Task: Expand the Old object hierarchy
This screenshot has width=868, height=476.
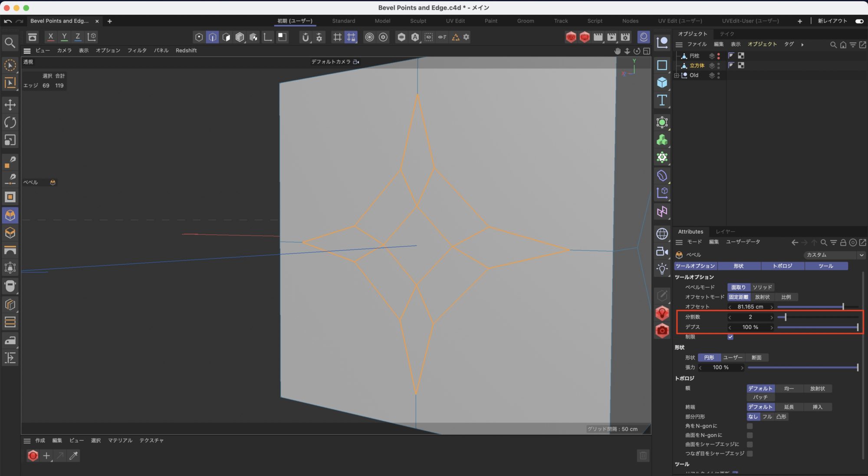Action: click(x=677, y=75)
